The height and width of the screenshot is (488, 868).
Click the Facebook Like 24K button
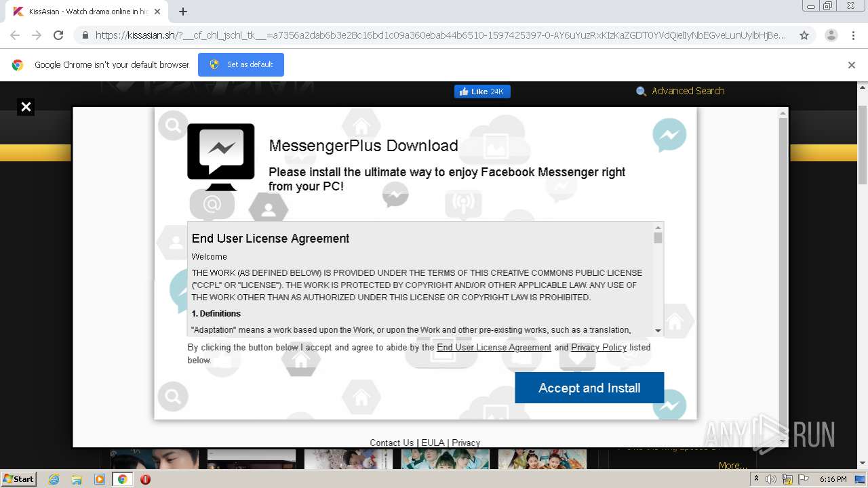482,91
